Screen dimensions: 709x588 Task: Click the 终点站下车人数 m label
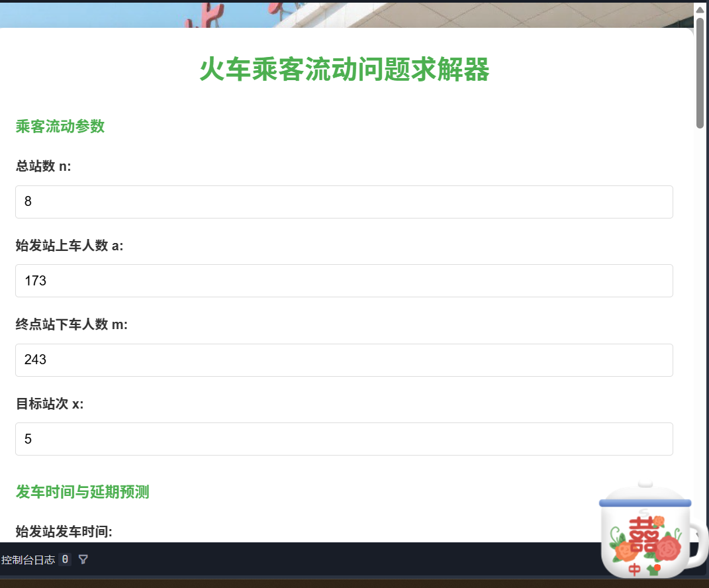(x=71, y=324)
